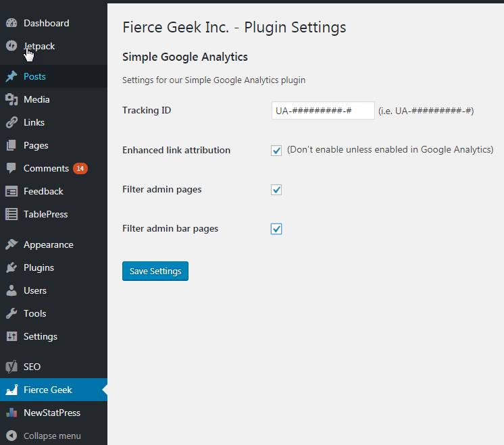Select the Fierce Geek menu item

(x=53, y=390)
